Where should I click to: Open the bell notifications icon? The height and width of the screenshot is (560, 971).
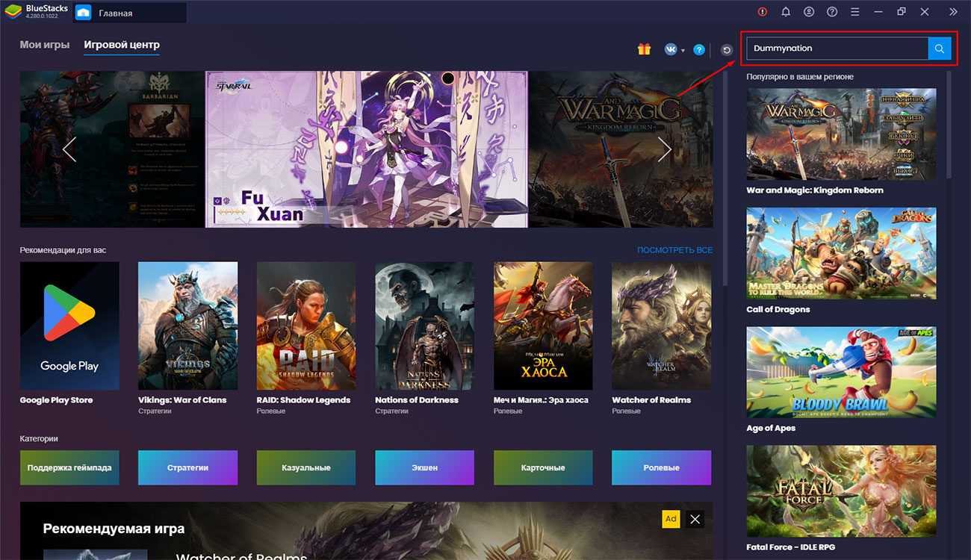pos(786,12)
